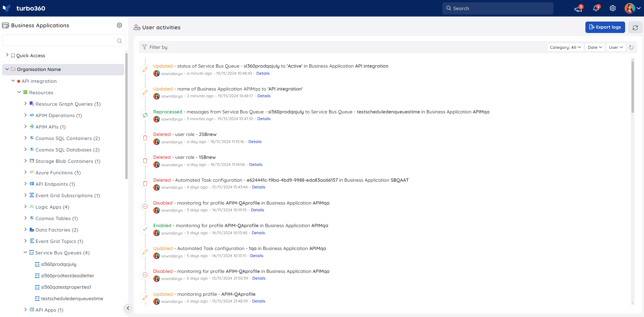
Task: Click the sidebar search magnifier icon
Action: click(x=119, y=41)
